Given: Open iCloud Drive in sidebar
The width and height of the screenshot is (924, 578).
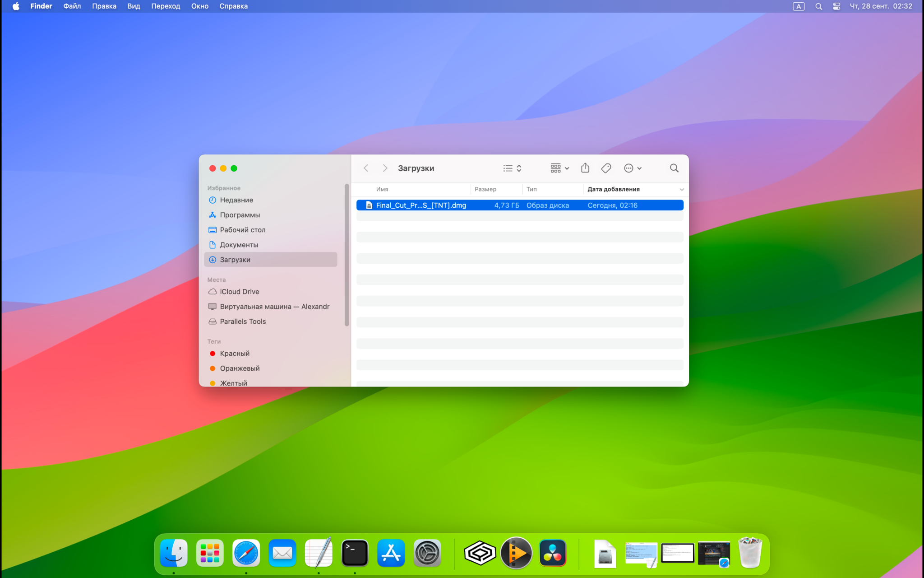Looking at the screenshot, I should coord(271,292).
